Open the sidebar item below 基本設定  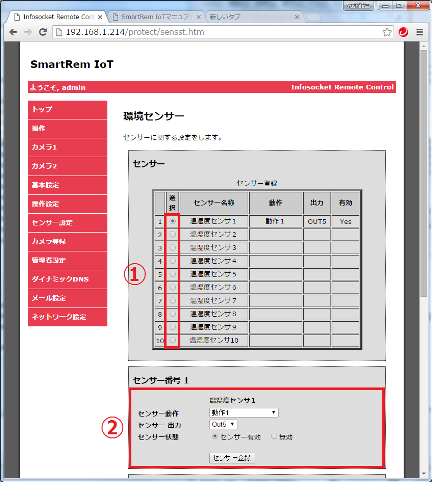[67, 204]
